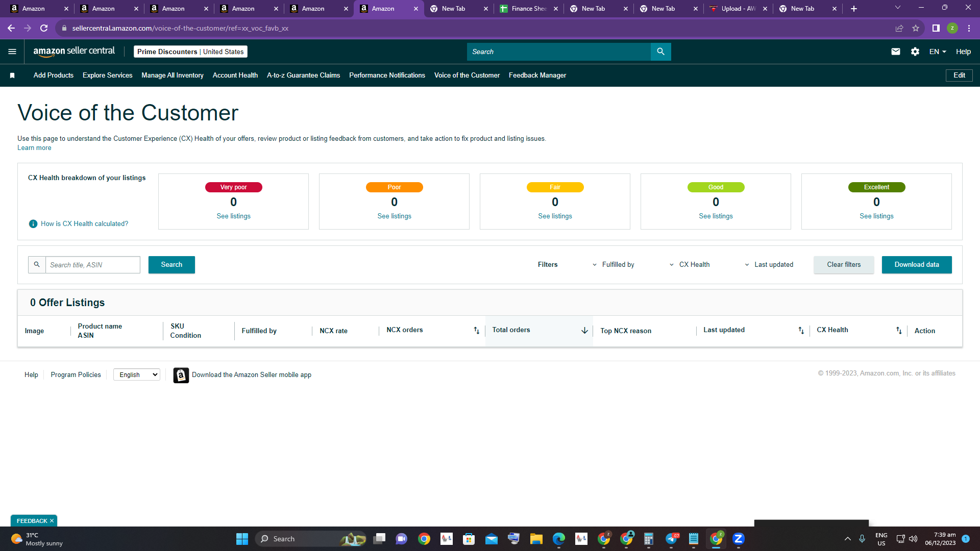Click the bookmark flag icon in favorites bar
This screenshot has width=980, height=551.
click(12, 76)
